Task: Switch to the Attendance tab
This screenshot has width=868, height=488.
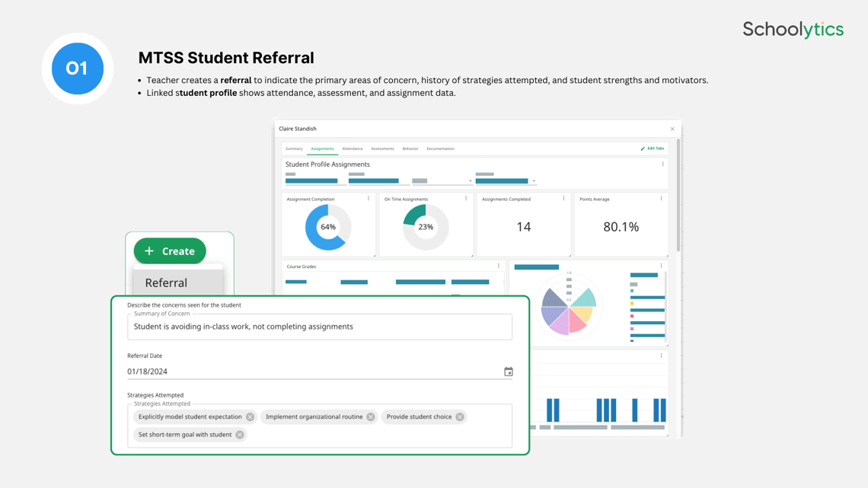Action: (x=353, y=148)
